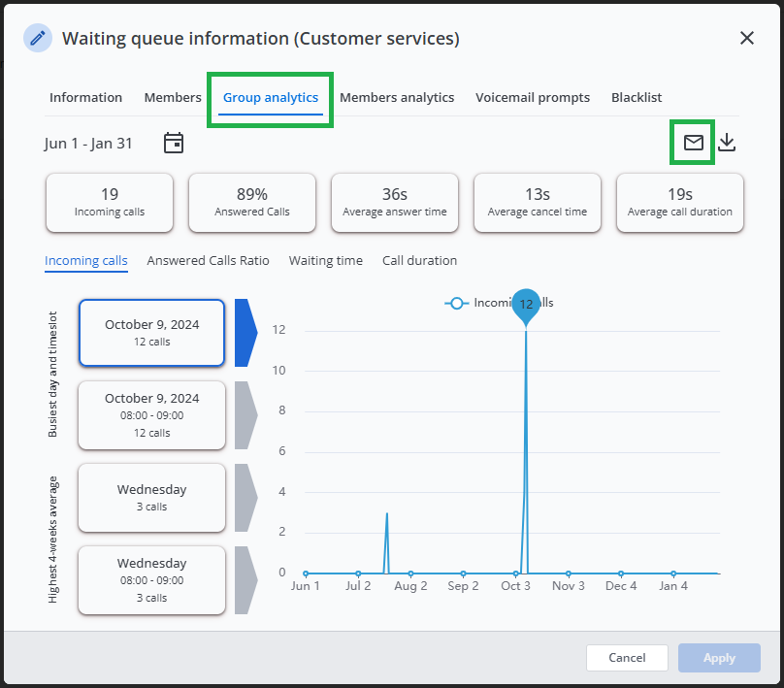784x688 pixels.
Task: Click the pencil edit icon beside title
Action: click(38, 39)
